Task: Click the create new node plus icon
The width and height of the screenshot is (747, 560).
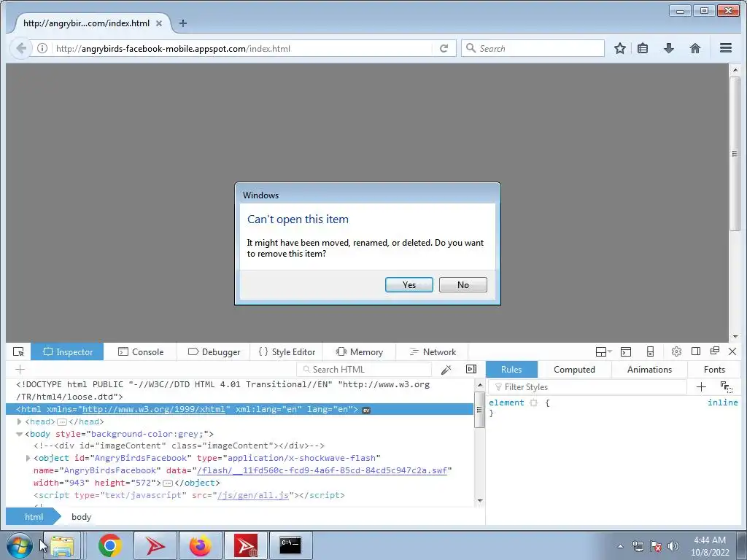Action: tap(20, 370)
